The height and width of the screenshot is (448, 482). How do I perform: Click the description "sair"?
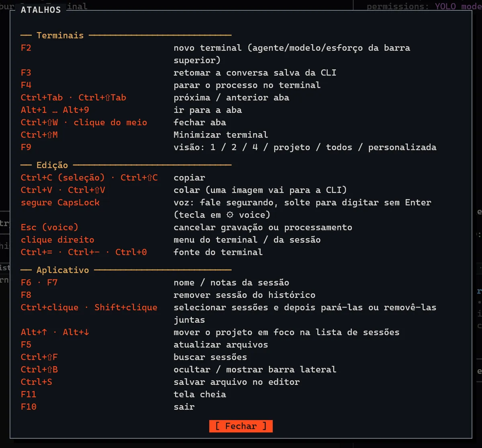pyautogui.click(x=184, y=407)
